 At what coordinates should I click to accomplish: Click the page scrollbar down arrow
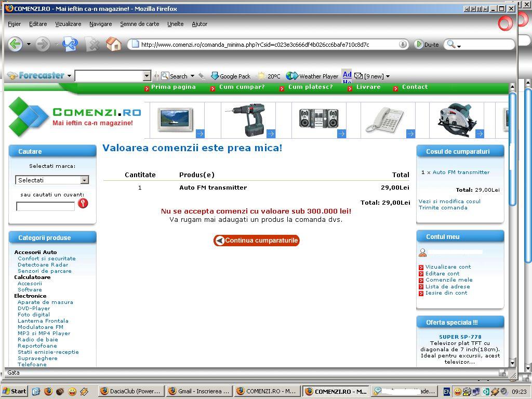512,363
